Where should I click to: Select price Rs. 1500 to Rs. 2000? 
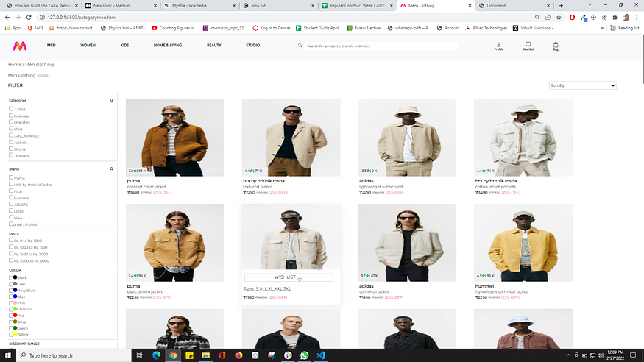click(11, 254)
